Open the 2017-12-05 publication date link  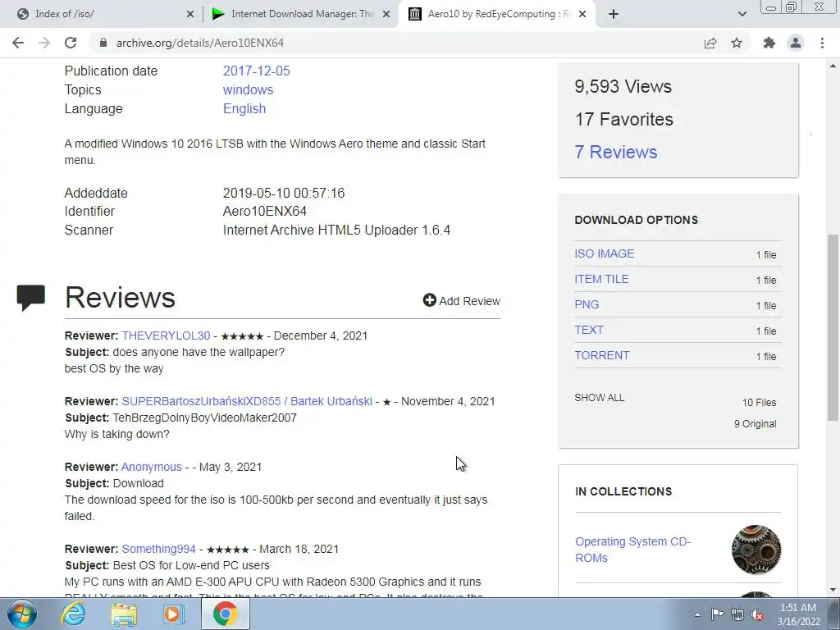tap(256, 71)
